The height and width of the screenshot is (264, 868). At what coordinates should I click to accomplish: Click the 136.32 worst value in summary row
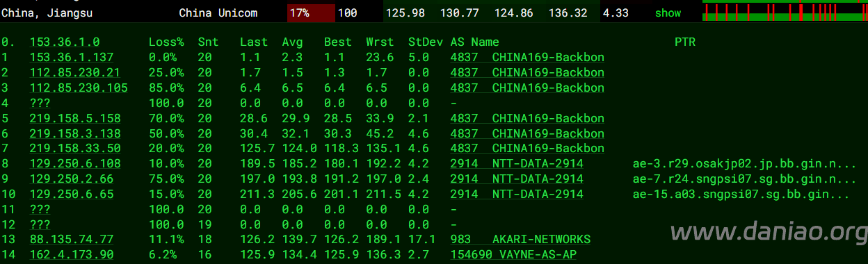point(568,13)
